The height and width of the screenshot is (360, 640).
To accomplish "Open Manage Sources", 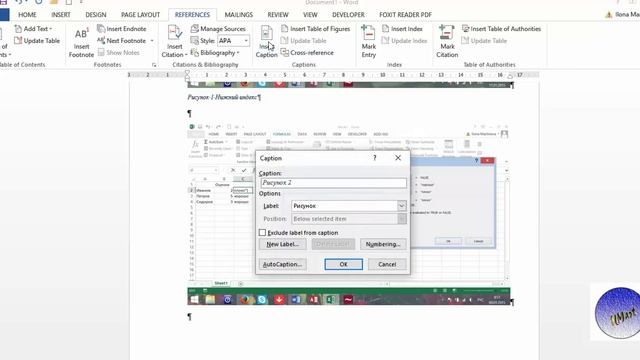I will 218,29.
